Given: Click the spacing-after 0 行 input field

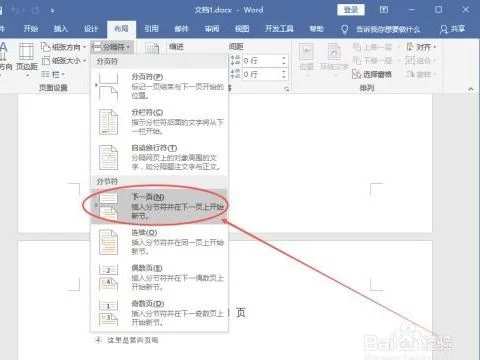Looking at the screenshot, I should (261, 74).
